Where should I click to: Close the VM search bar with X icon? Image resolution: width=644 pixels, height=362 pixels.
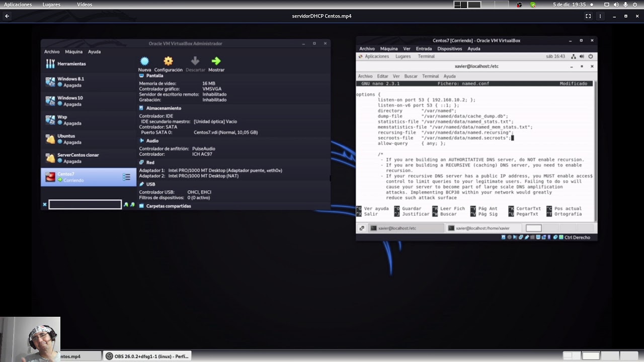click(45, 205)
